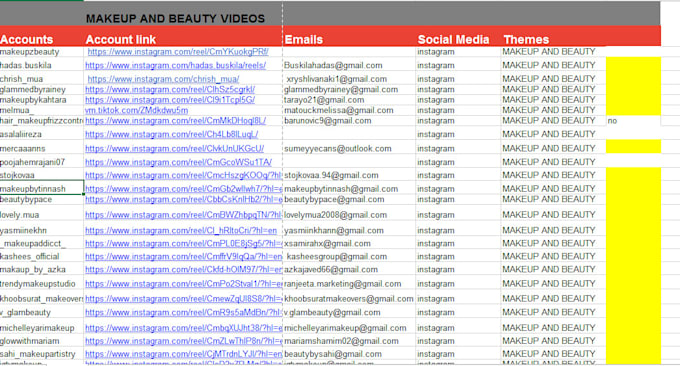Select the mariamshamim02@gmail.com email cell
The width and height of the screenshot is (680, 366).
tap(349, 341)
